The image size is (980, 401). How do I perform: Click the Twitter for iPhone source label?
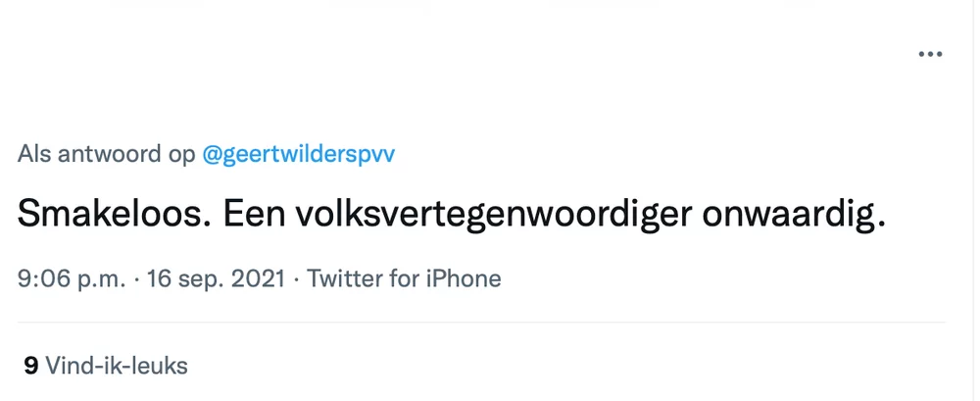404,278
